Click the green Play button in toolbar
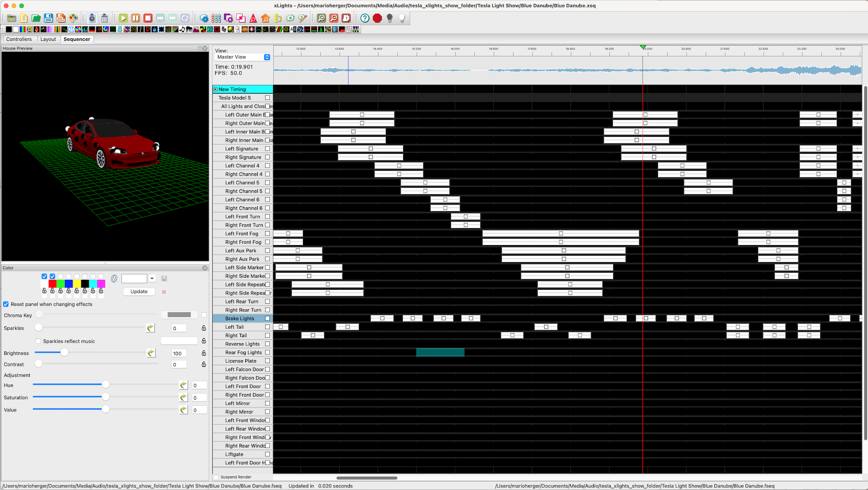This screenshot has width=868, height=490. [x=123, y=18]
